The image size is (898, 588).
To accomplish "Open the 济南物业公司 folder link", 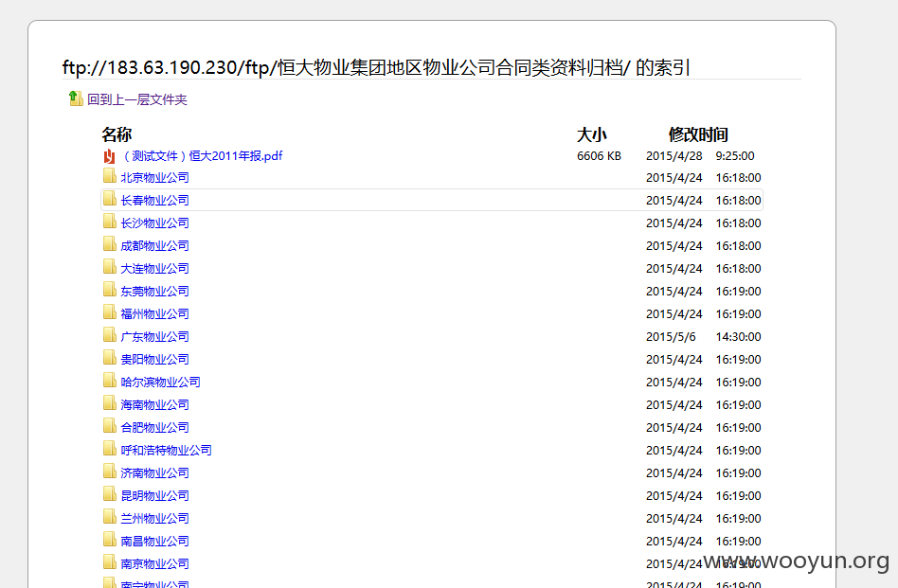I will coord(154,472).
